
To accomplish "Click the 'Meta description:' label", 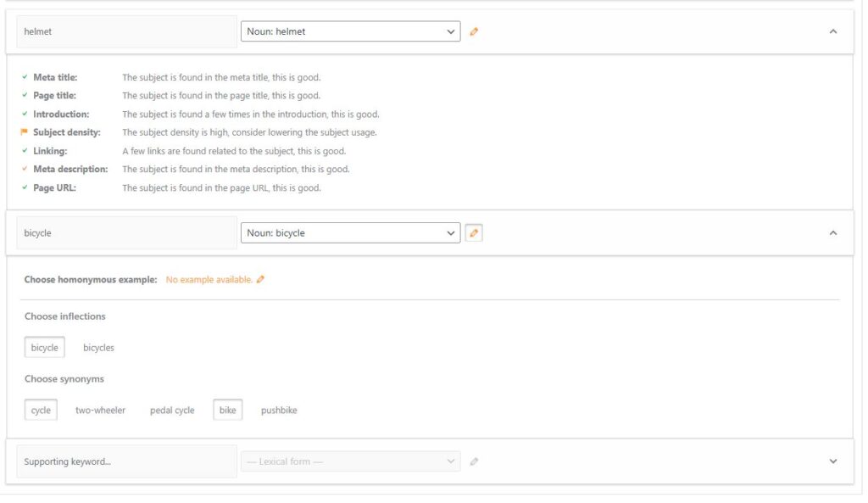I will click(70, 169).
